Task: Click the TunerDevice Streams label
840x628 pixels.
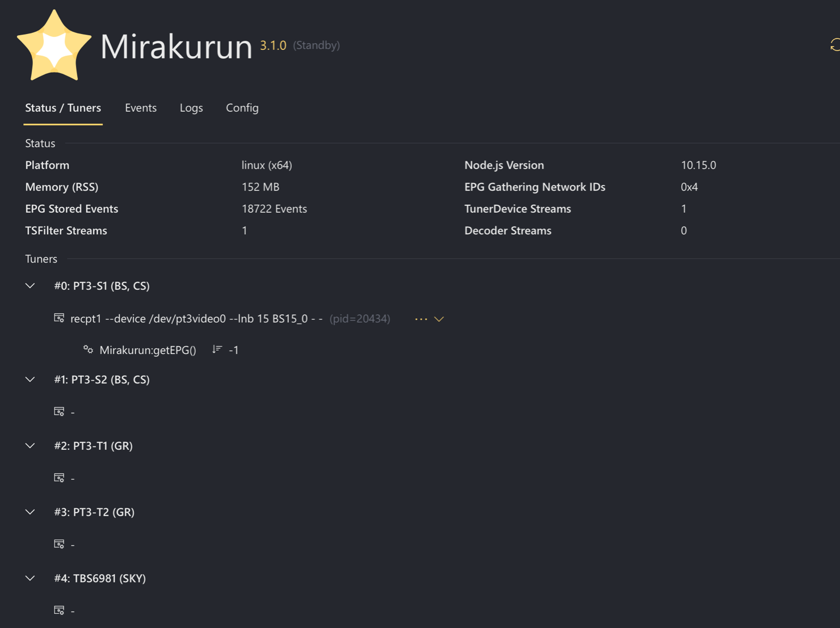Action: pos(518,209)
